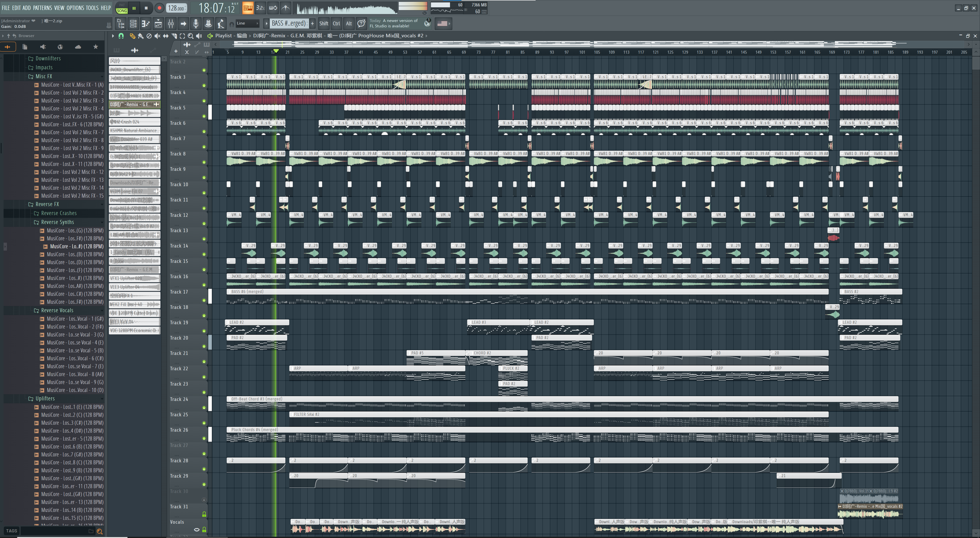Click the tempo tapper hat icon
The width and height of the screenshot is (980, 538).
(x=208, y=24)
